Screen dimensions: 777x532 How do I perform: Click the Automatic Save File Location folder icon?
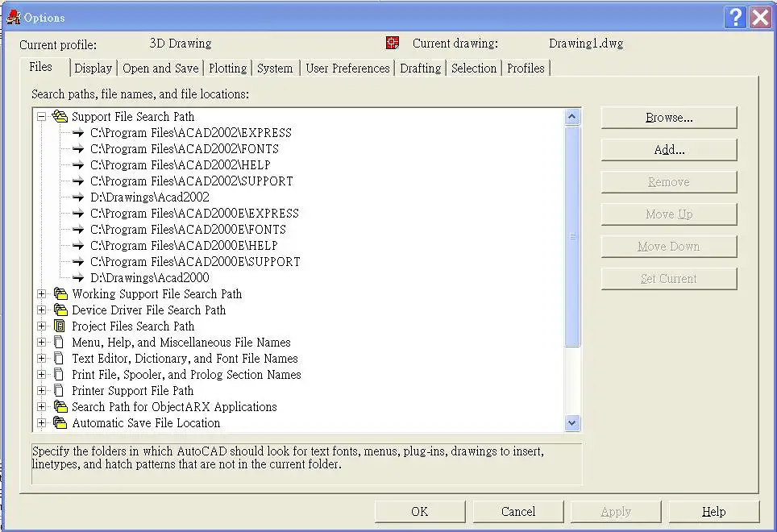coord(60,423)
